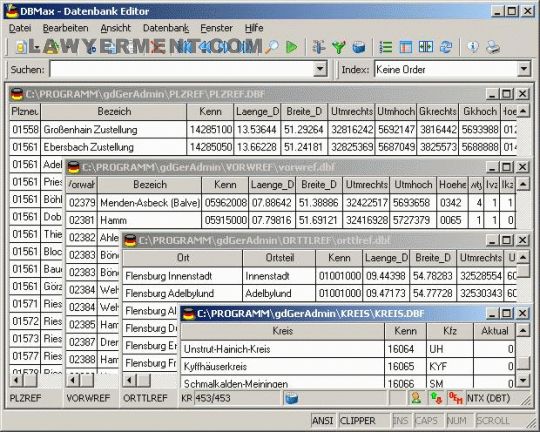Select the 'Ebersbach Zustellung' cell

tap(113, 147)
